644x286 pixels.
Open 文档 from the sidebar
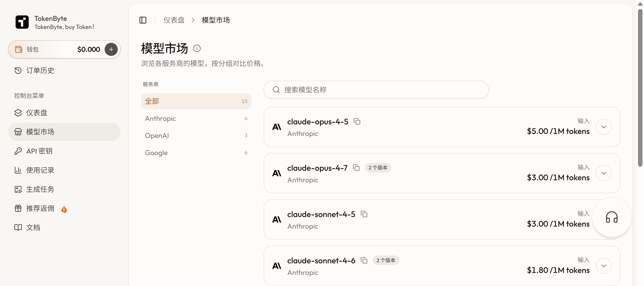[x=64, y=228]
